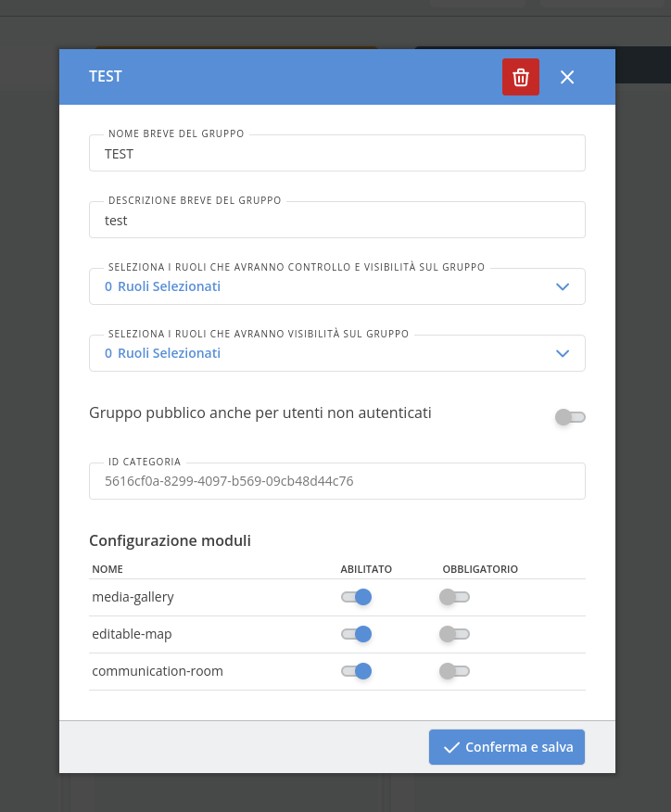
Task: Disable the media-gallery Abilitato switch
Action: 356,597
